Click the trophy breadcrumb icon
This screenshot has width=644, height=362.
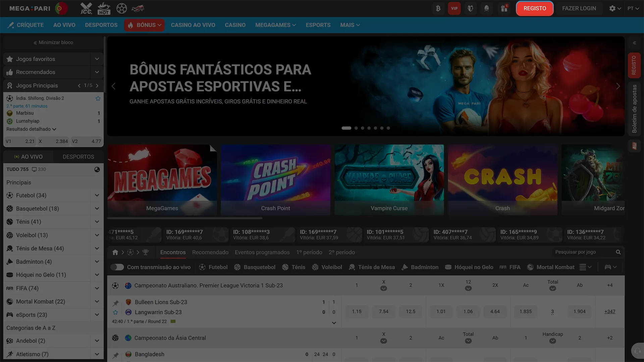click(145, 252)
